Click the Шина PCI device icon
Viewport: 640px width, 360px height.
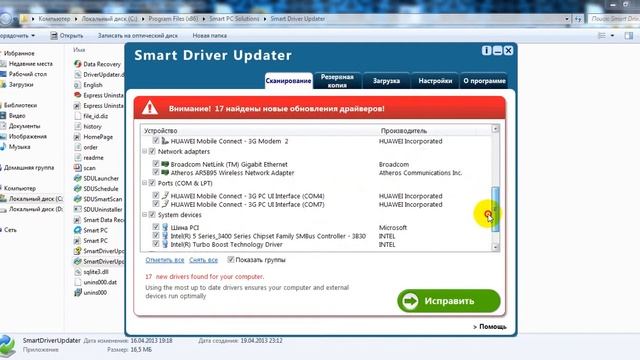[x=165, y=227]
